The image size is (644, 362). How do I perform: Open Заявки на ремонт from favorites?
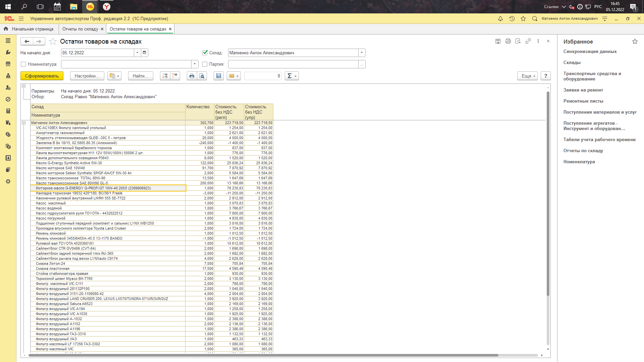pyautogui.click(x=583, y=90)
